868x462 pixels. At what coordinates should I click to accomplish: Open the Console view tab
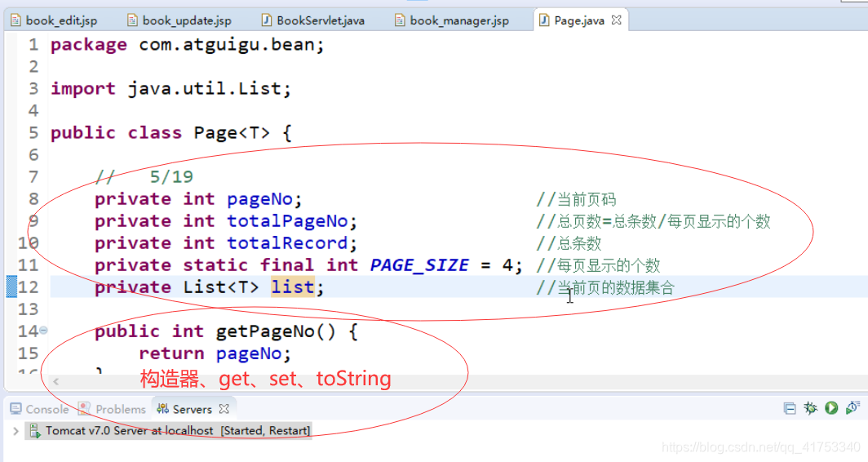[40, 409]
